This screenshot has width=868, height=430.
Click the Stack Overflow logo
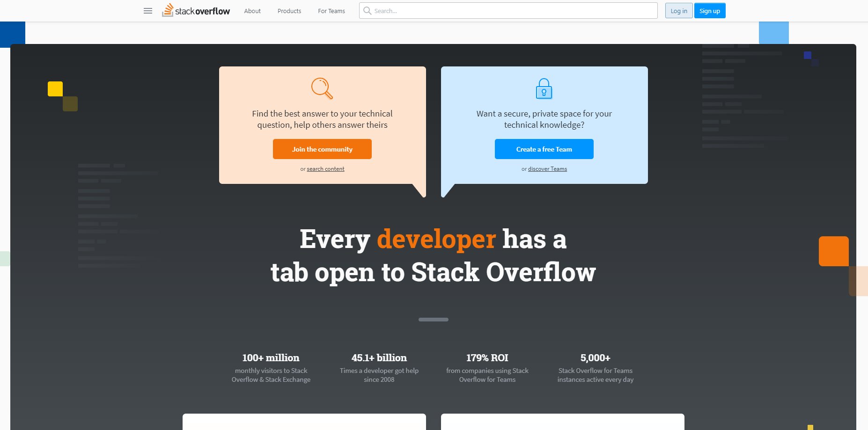pyautogui.click(x=196, y=10)
